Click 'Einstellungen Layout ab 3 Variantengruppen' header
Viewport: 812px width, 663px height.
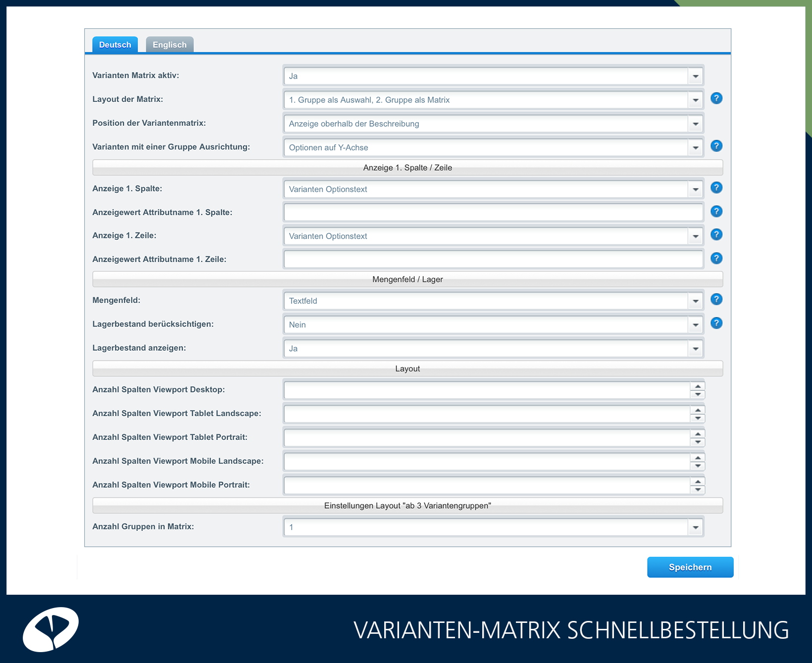[x=407, y=506]
